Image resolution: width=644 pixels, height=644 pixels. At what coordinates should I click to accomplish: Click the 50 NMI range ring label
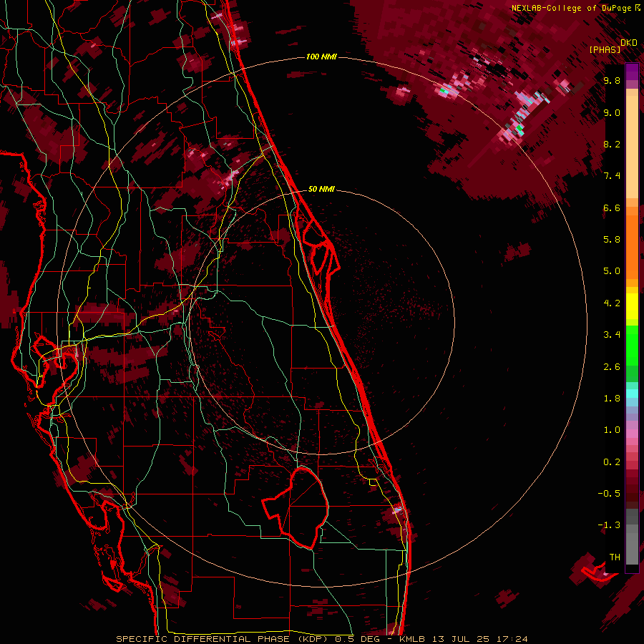[321, 189]
